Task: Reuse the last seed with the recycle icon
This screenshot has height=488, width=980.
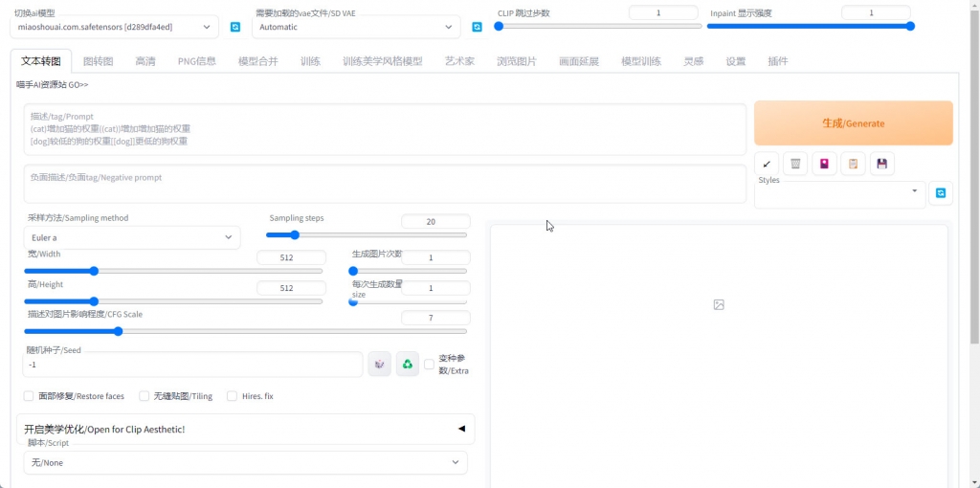Action: click(408, 364)
